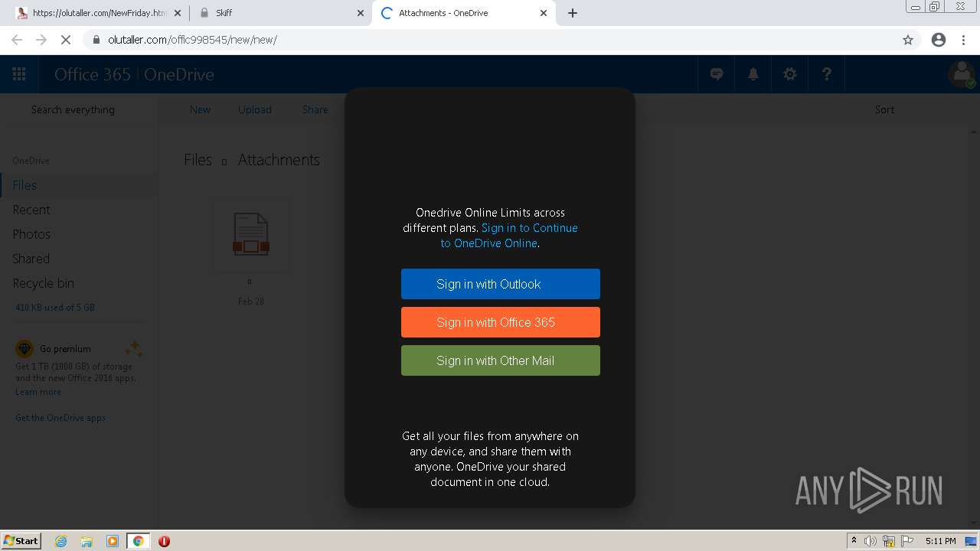Click Sign in with Other Mail
Screen dimensions: 980x551
pyautogui.click(x=501, y=360)
